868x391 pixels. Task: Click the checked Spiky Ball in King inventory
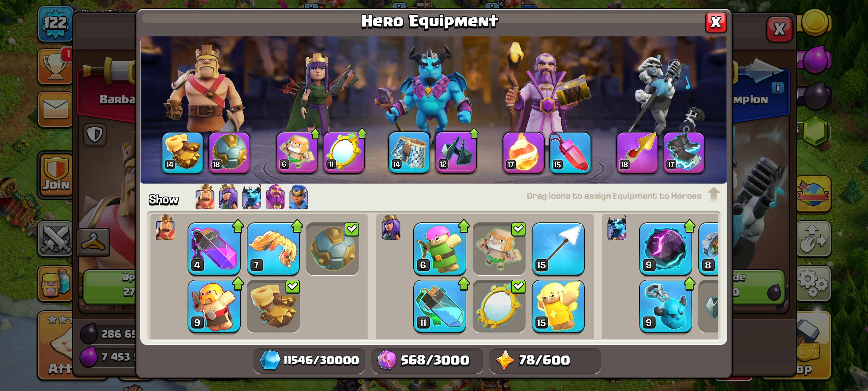point(332,249)
